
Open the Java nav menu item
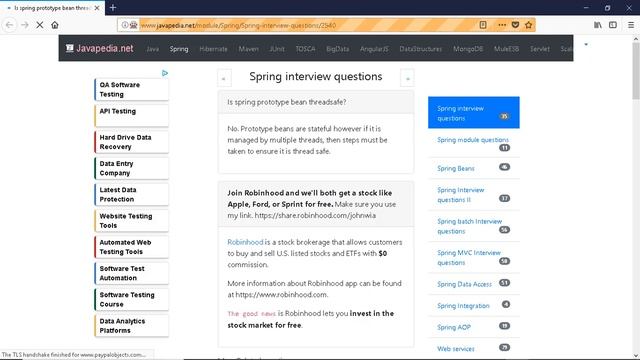pos(152,49)
